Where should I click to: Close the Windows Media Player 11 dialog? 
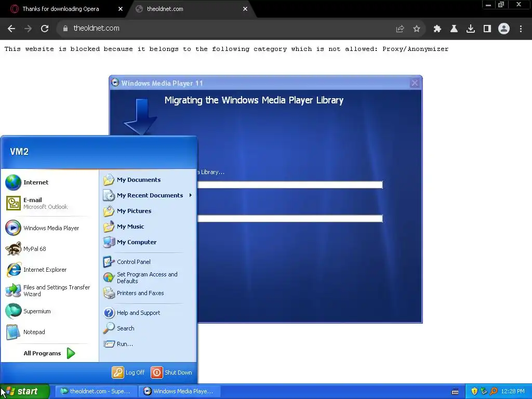[415, 83]
